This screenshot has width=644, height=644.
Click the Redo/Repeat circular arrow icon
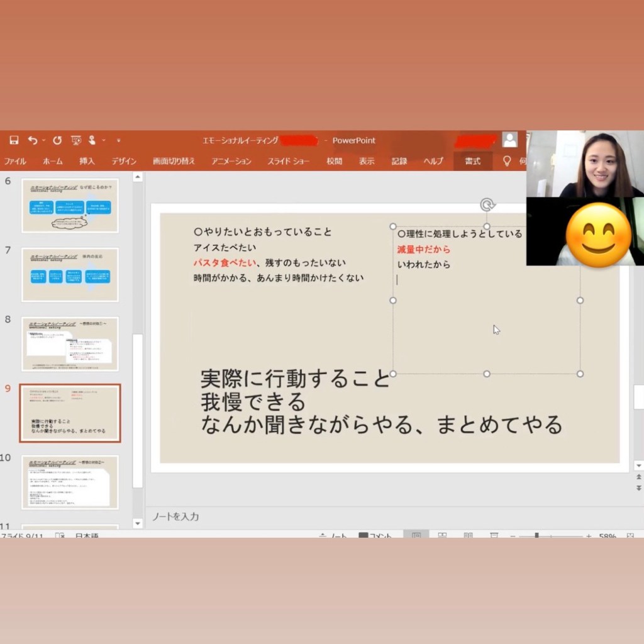pyautogui.click(x=57, y=140)
